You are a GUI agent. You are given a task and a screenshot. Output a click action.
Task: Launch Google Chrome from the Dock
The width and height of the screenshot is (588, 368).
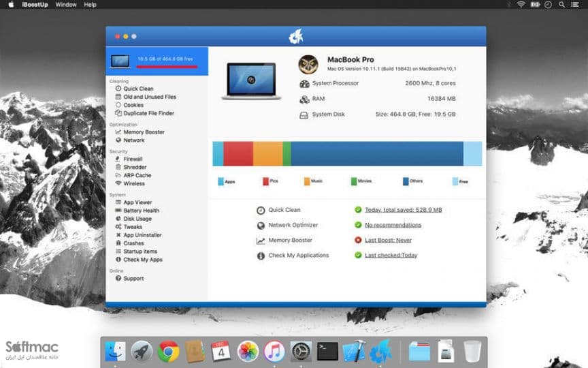pyautogui.click(x=168, y=352)
